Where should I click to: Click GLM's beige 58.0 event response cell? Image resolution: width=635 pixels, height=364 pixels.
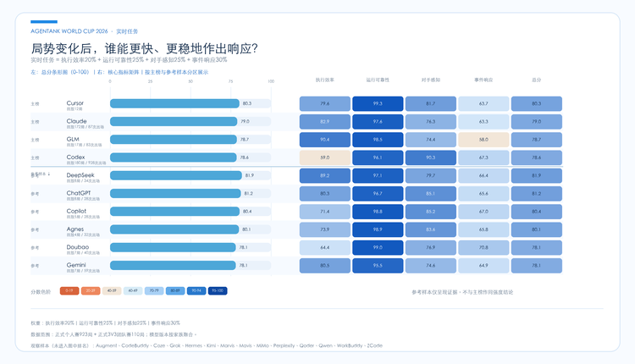point(483,140)
